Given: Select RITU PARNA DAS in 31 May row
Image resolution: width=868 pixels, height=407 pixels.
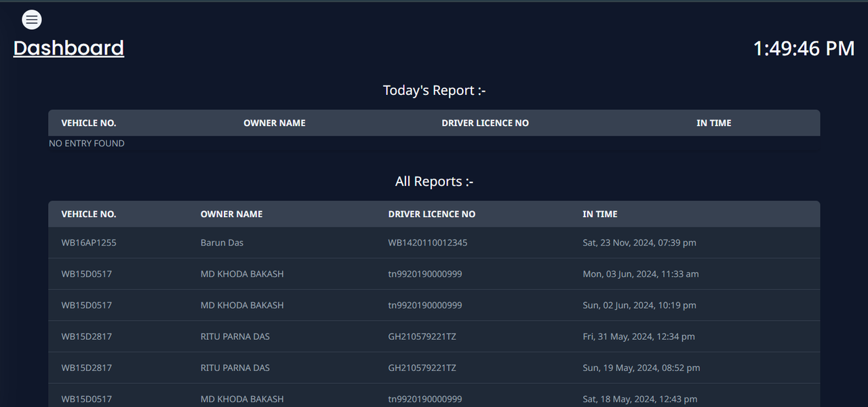Looking at the screenshot, I should point(235,336).
